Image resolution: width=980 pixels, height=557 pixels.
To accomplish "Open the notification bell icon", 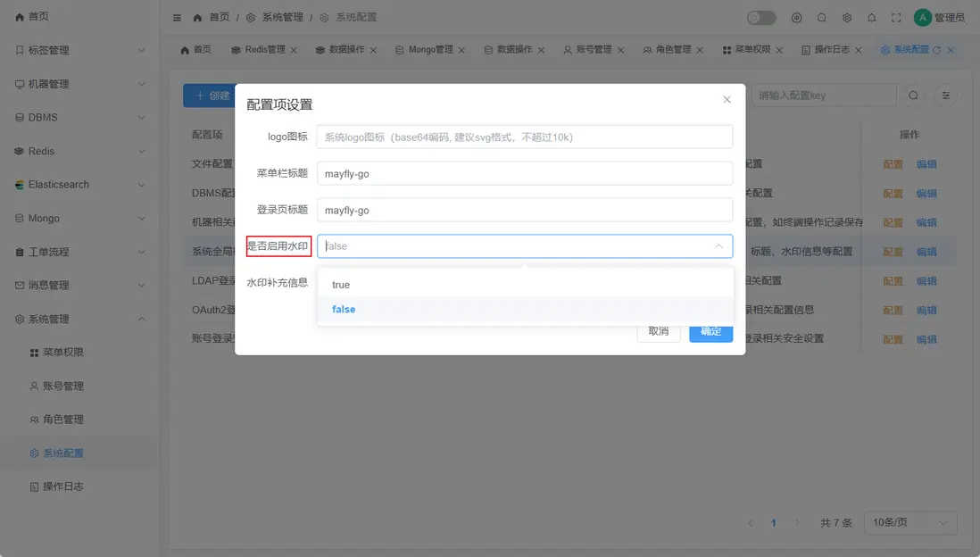I will click(871, 18).
